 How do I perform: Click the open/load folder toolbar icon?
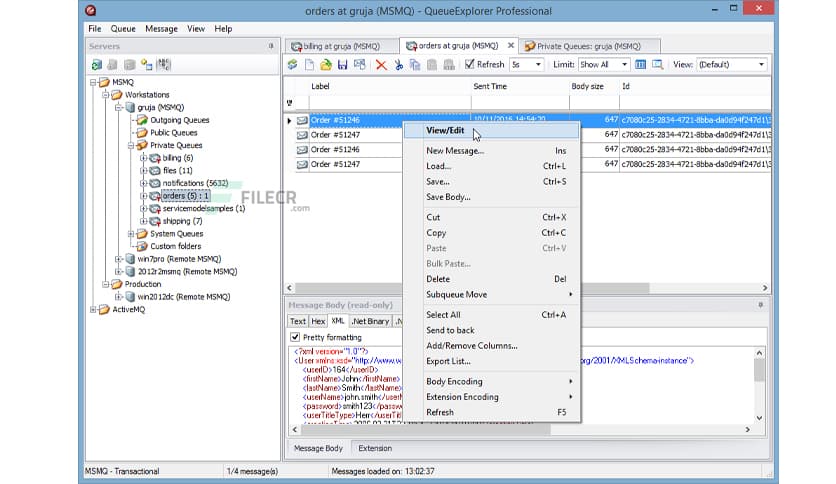click(326, 64)
